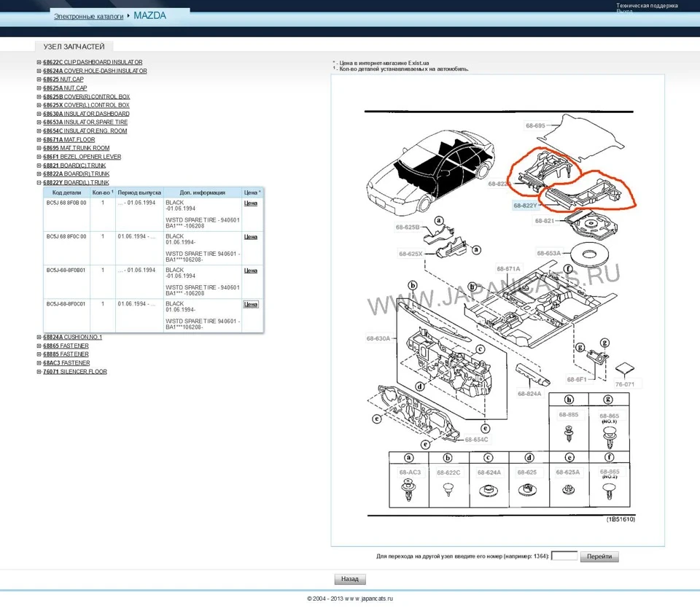Expand the 68625B COVER(R),CONTROL BOX node
The height and width of the screenshot is (611, 700).
pyautogui.click(x=39, y=97)
